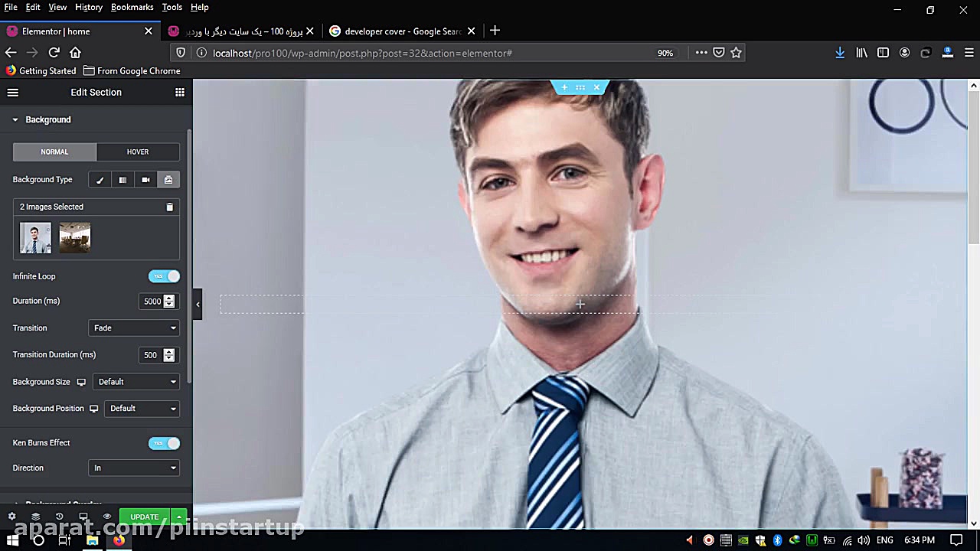Open Firefox downloads panel
This screenshot has width=980, height=551.
point(840,53)
